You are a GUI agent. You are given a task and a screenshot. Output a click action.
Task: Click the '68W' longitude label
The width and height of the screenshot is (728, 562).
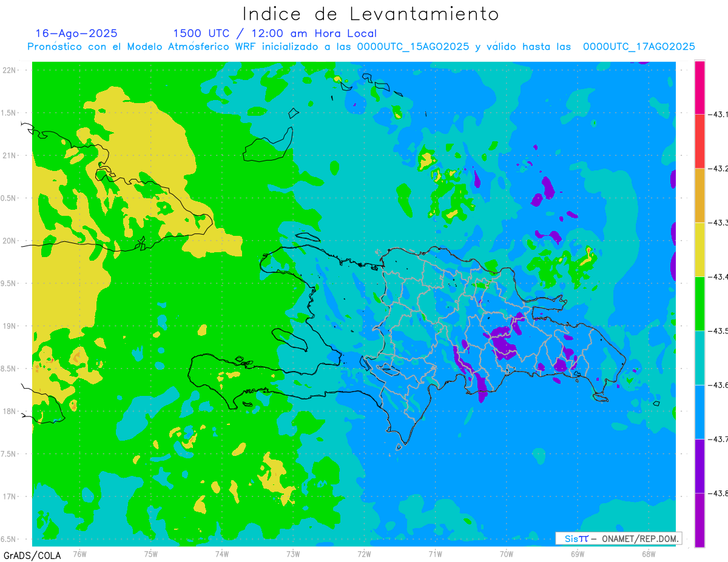pyautogui.click(x=649, y=554)
